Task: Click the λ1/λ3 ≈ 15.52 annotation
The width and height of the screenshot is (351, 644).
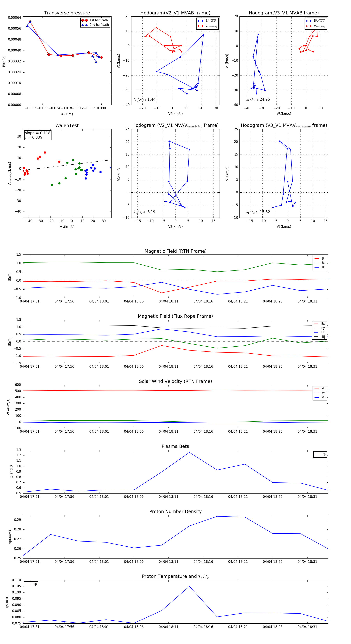Action: (x=258, y=212)
